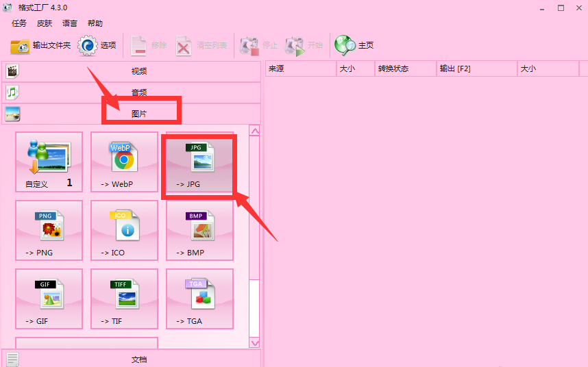The height and width of the screenshot is (367, 588).
Task: Choose the -> TIF conversion icon
Action: point(125,299)
